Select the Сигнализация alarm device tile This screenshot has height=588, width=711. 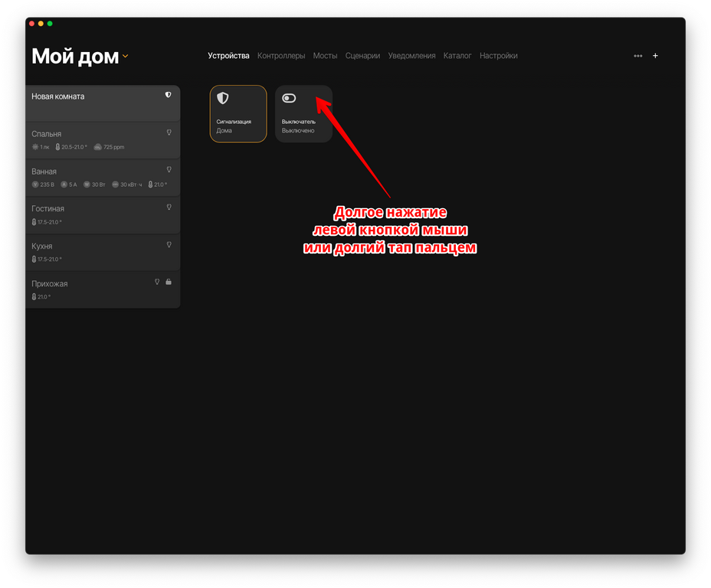(x=238, y=113)
